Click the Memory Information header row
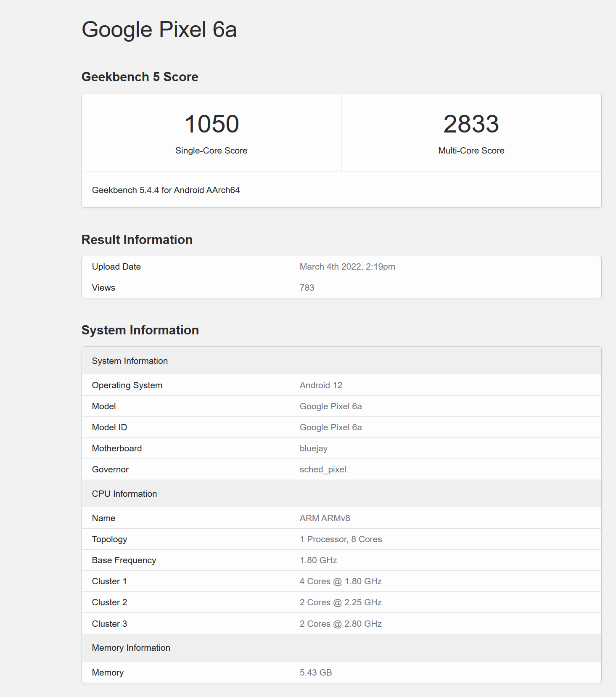616x697 pixels. click(x=341, y=648)
